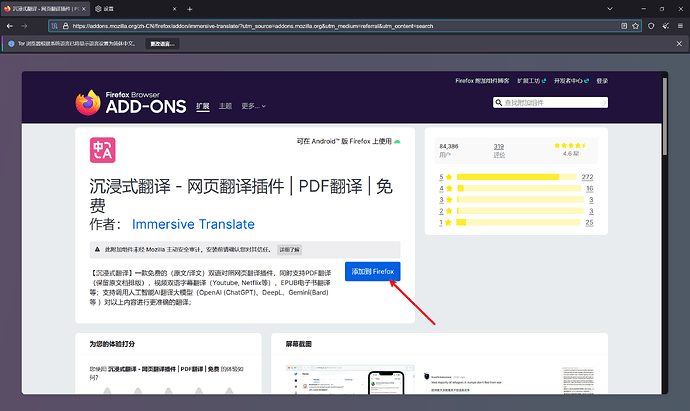Click the 4-star rating bar
This screenshot has height=411, width=690.
pyautogui.click(x=519, y=188)
